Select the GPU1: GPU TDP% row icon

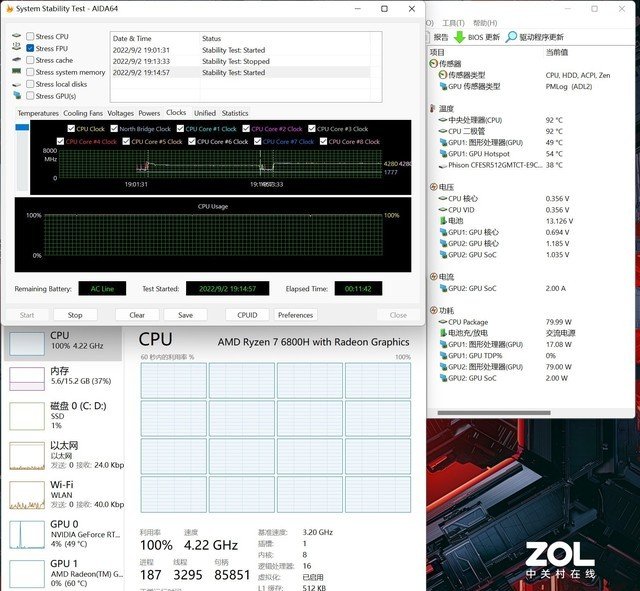(443, 355)
